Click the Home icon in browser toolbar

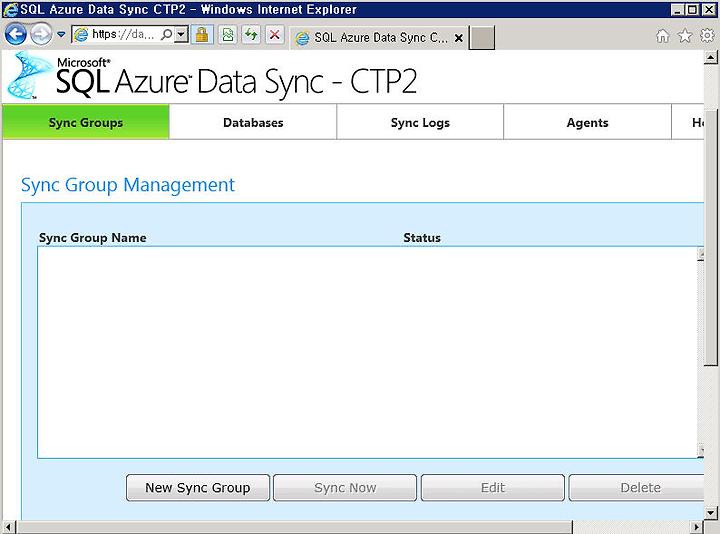[x=663, y=36]
